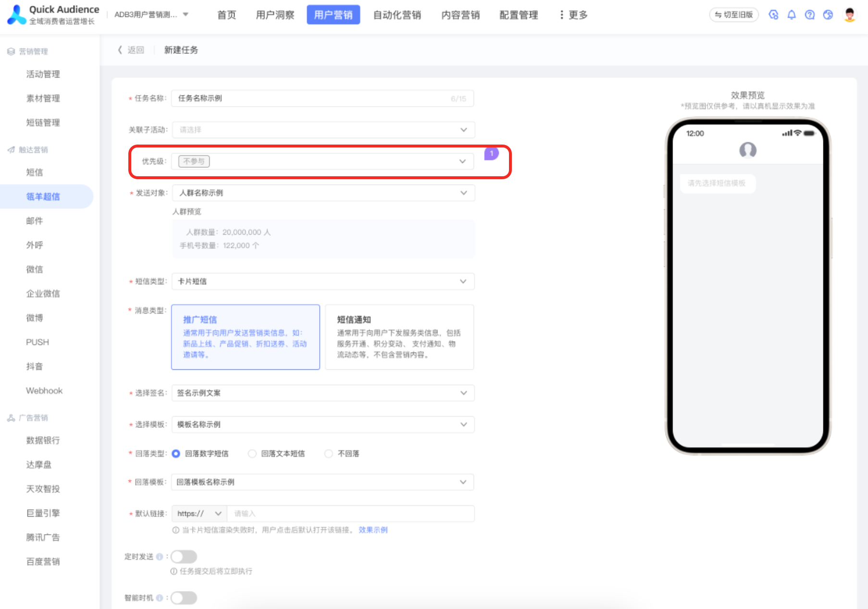This screenshot has height=609, width=868.
Task: Open 外呼 in the sidebar
Action: click(35, 245)
